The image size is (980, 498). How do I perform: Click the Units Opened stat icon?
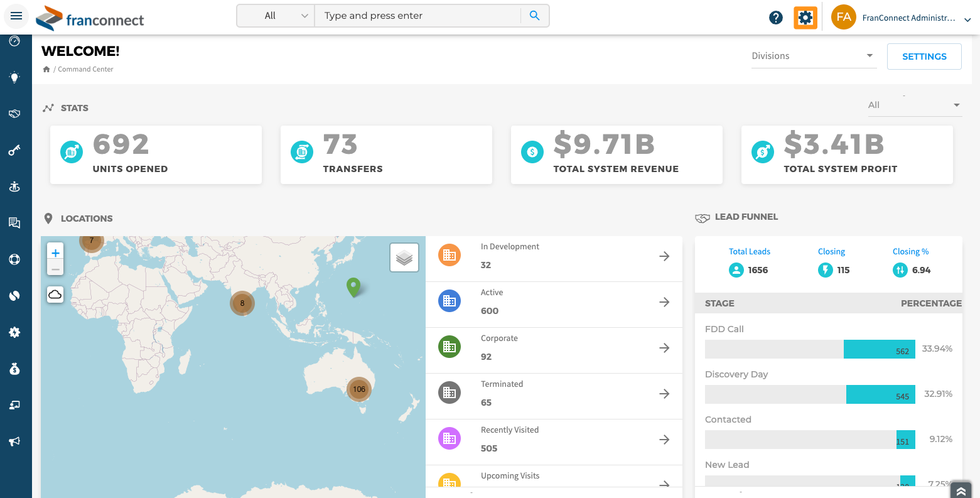(72, 152)
